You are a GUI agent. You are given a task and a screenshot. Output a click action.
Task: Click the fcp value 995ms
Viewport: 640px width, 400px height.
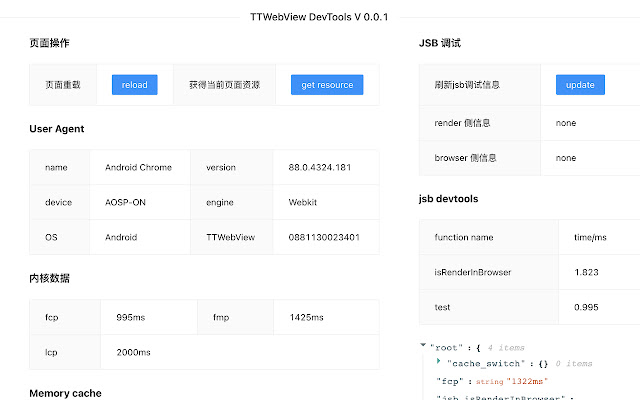click(x=131, y=317)
